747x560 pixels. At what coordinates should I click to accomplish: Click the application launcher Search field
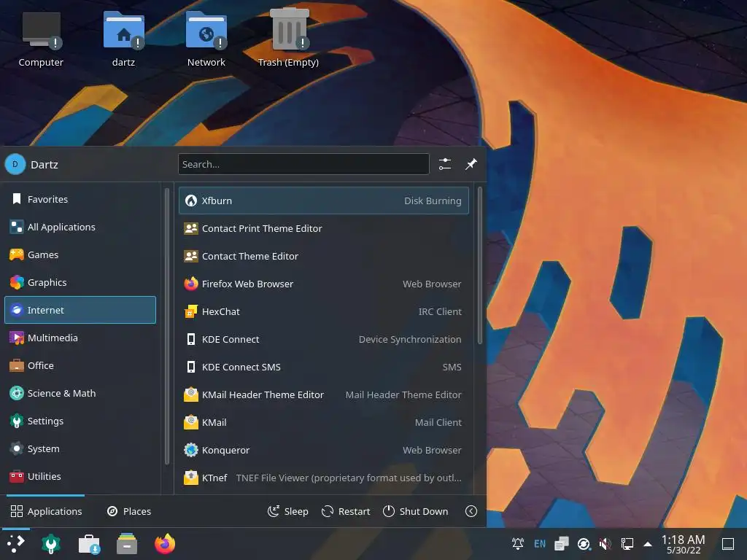[x=303, y=164]
